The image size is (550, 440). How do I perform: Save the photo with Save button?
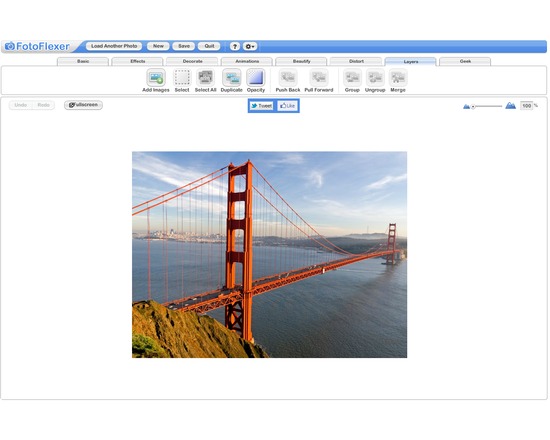coord(184,46)
